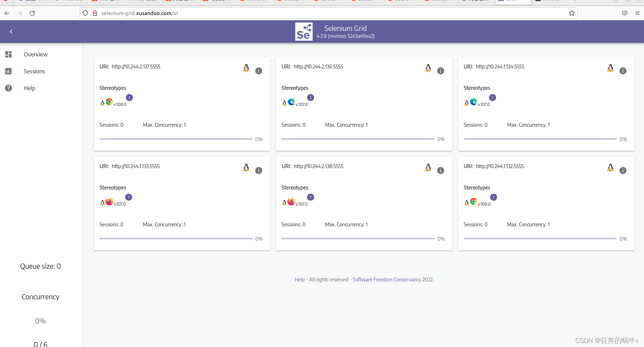Reload the browser page
Viewport: 644px width, 347px height.
pyautogui.click(x=32, y=13)
